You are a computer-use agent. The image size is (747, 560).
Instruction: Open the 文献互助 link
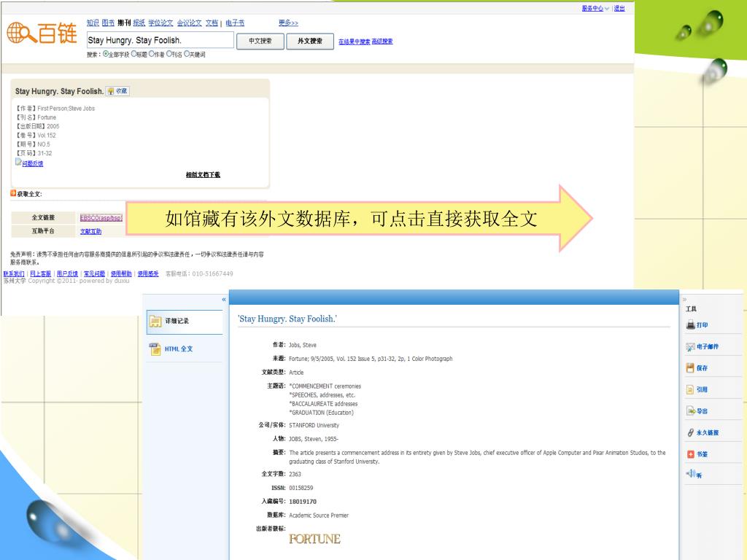pyautogui.click(x=90, y=231)
